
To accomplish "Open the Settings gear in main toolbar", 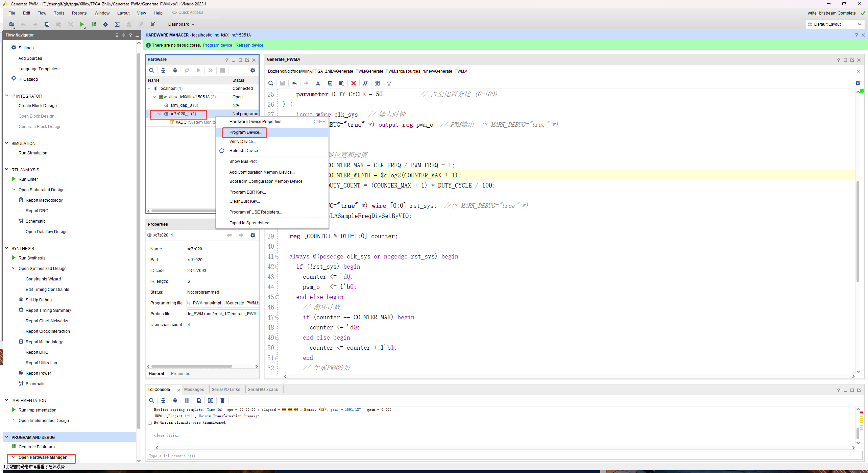I will click(x=105, y=24).
